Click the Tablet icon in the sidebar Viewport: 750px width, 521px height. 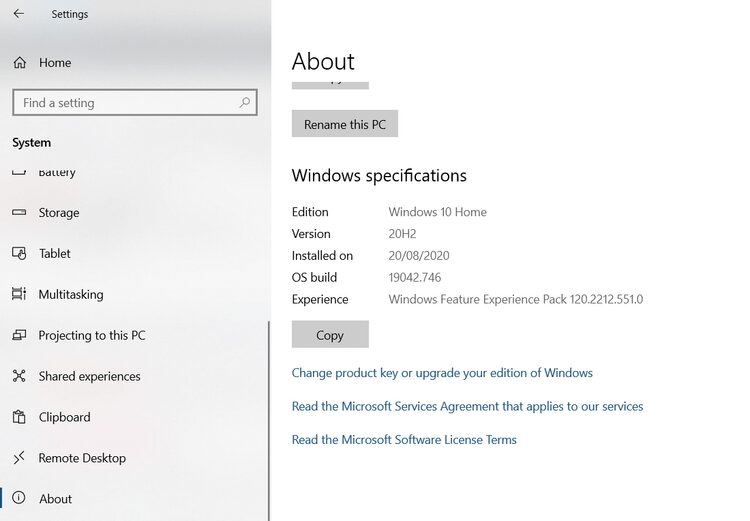click(x=19, y=253)
